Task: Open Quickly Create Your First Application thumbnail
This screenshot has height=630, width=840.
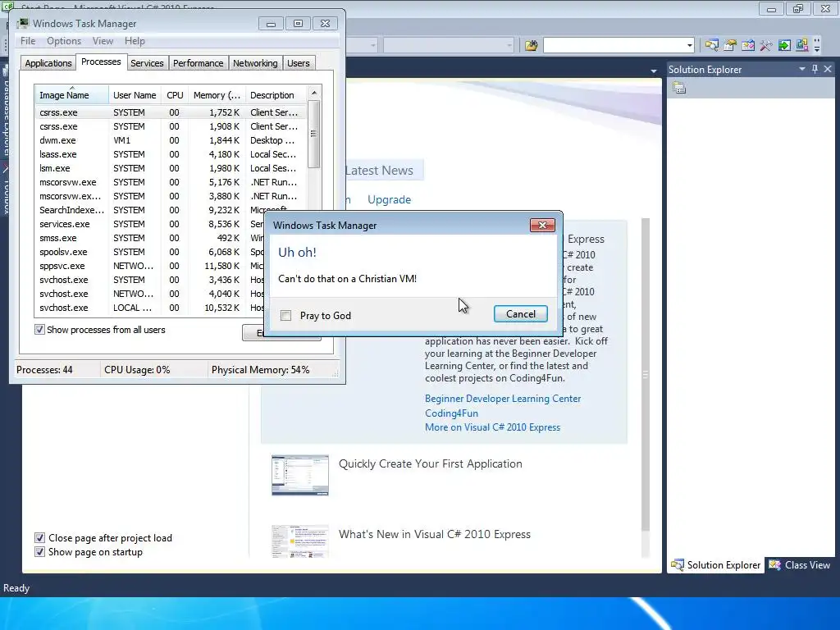Action: pos(300,475)
